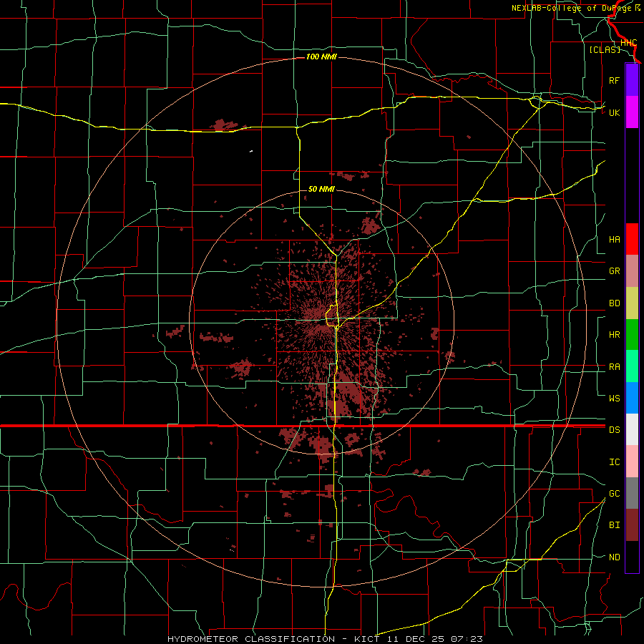
Task: Click the red HA legend color swatch
Action: 632,239
